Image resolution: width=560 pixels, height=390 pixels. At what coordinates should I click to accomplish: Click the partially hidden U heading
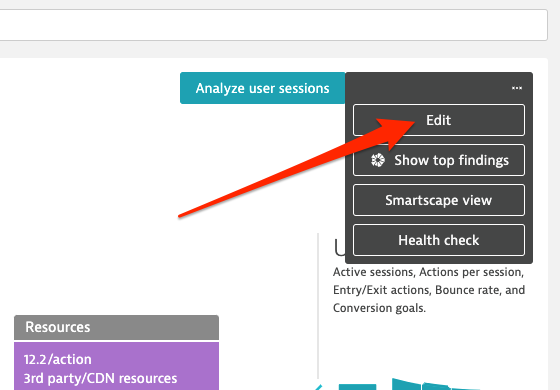(x=340, y=247)
